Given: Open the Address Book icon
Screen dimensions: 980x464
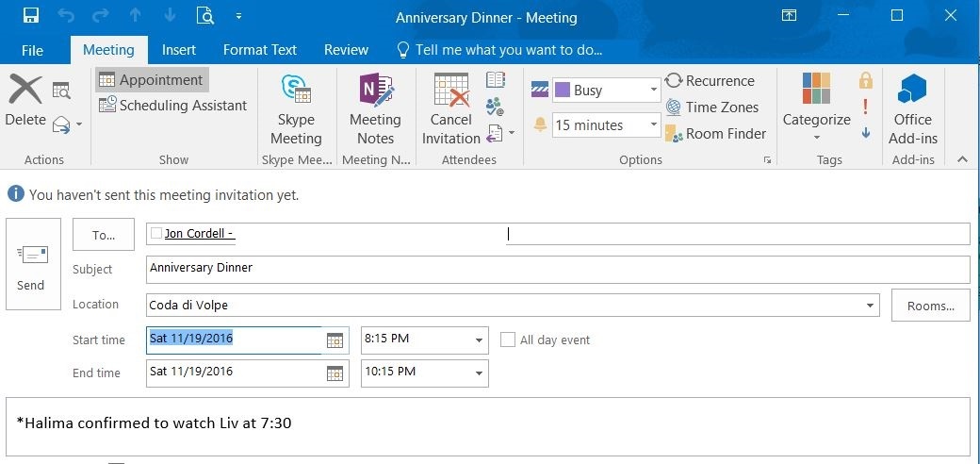Looking at the screenshot, I should 496,80.
